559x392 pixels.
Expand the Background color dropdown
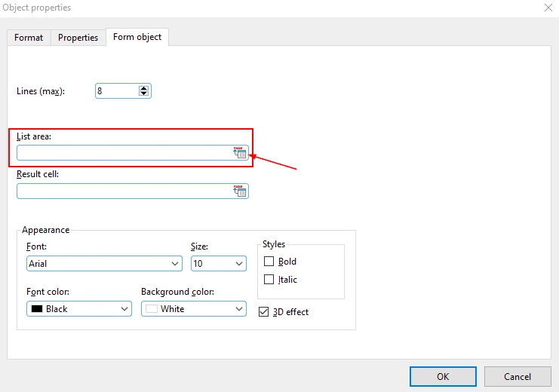(239, 309)
